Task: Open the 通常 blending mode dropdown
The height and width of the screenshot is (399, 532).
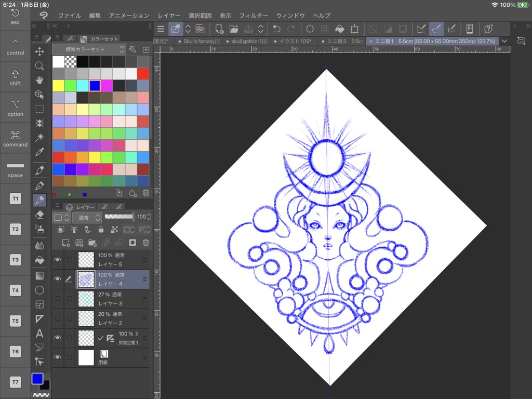Action: pyautogui.click(x=87, y=218)
